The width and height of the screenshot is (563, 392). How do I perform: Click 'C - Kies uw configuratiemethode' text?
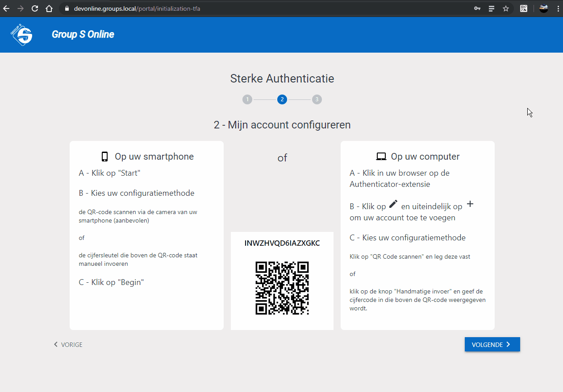click(x=408, y=238)
